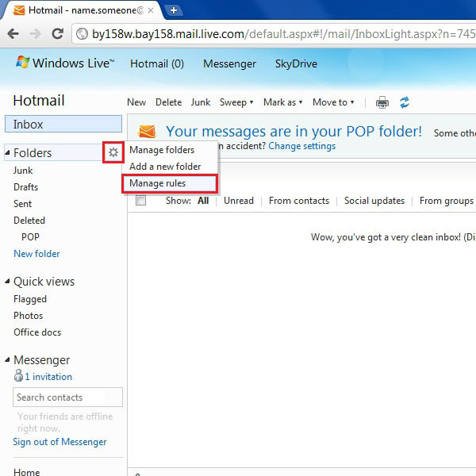The width and height of the screenshot is (476, 476).
Task: Collapse the Messenger section triangle
Action: pos(7,360)
